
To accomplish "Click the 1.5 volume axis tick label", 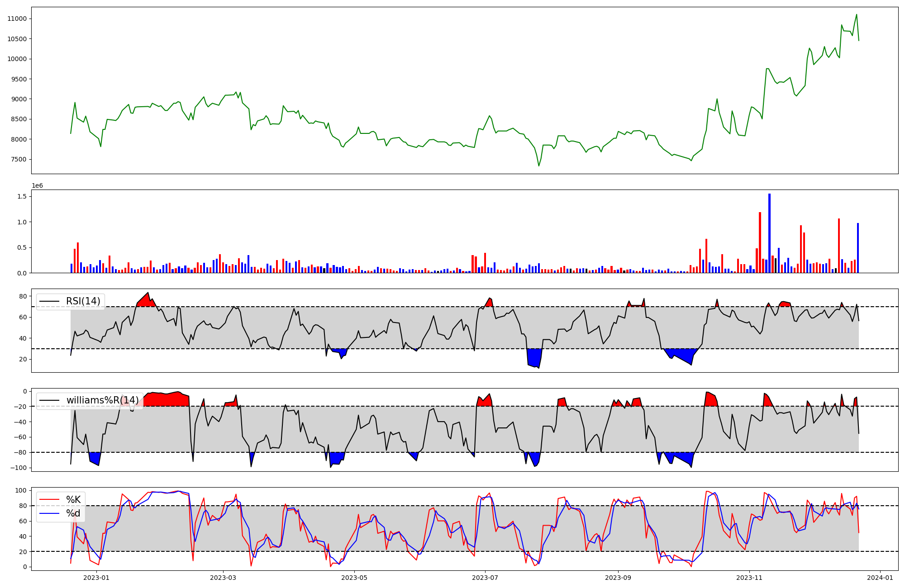I will pos(21,197).
